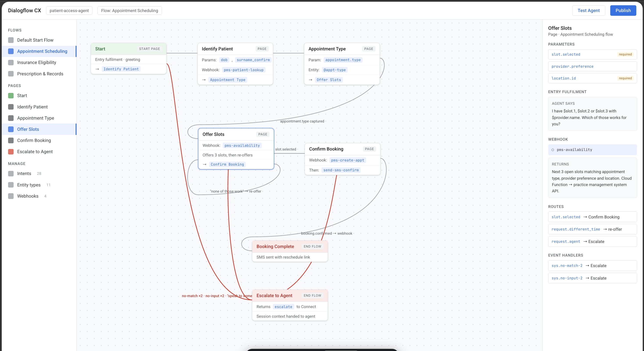Select the blue Offer Slots sidebar page icon

[11, 129]
